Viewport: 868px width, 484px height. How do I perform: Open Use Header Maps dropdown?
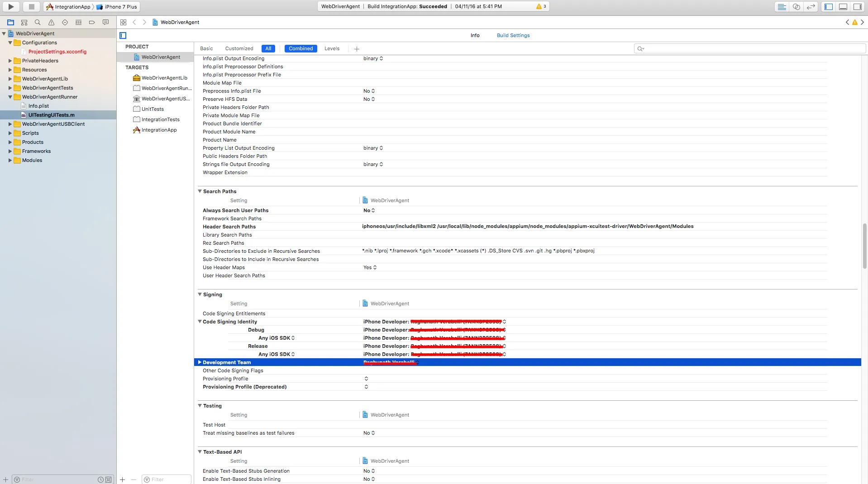point(370,267)
